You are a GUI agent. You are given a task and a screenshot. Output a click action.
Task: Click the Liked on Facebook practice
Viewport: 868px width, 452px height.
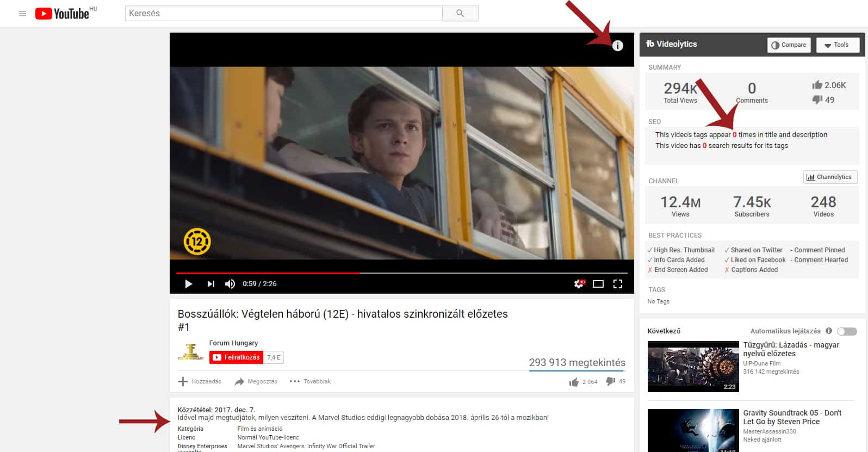755,260
